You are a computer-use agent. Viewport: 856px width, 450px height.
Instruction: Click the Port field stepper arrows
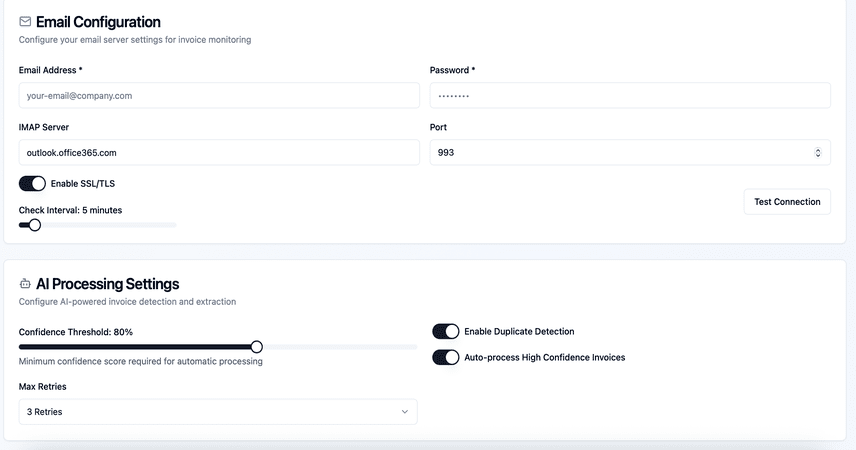(x=817, y=152)
